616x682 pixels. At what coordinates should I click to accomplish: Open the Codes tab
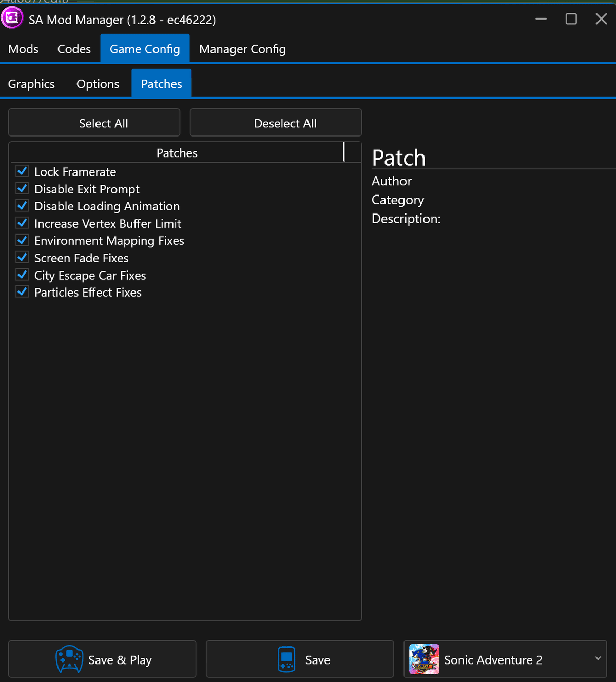click(x=73, y=49)
